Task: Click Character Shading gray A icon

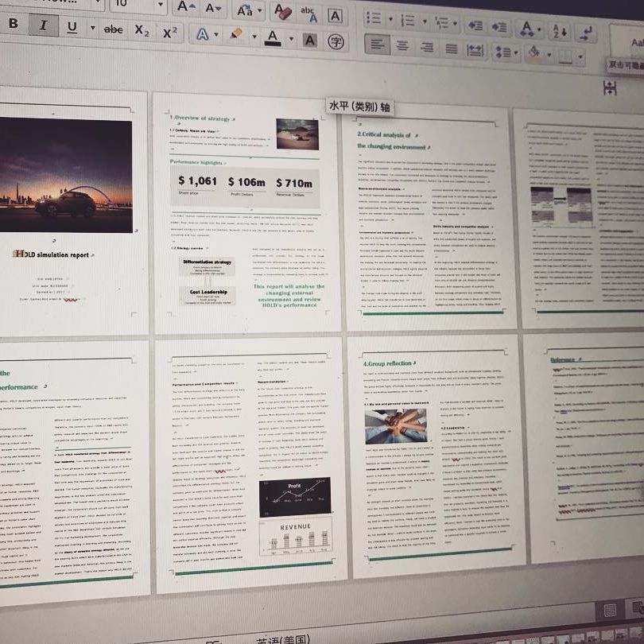Action: coord(310,41)
